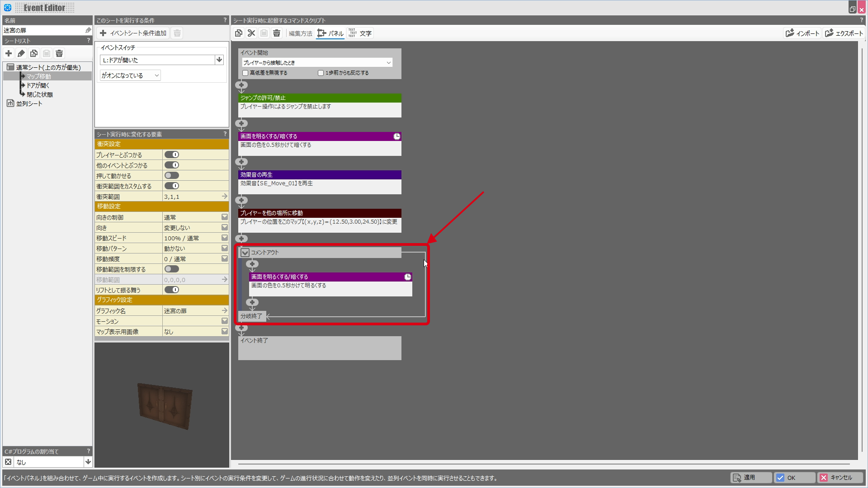The width and height of the screenshot is (868, 488).
Task: Click the add sheet plus icon in sheet list
Action: [9, 53]
